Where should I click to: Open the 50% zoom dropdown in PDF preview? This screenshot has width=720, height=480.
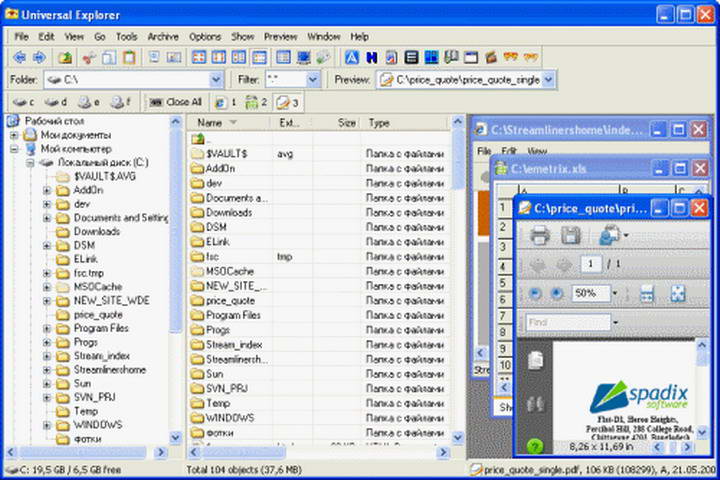pyautogui.click(x=615, y=293)
